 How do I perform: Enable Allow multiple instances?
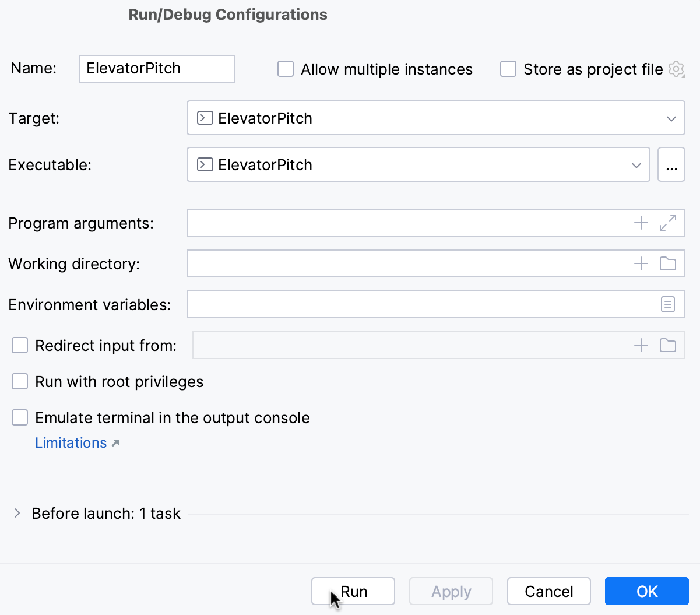286,69
